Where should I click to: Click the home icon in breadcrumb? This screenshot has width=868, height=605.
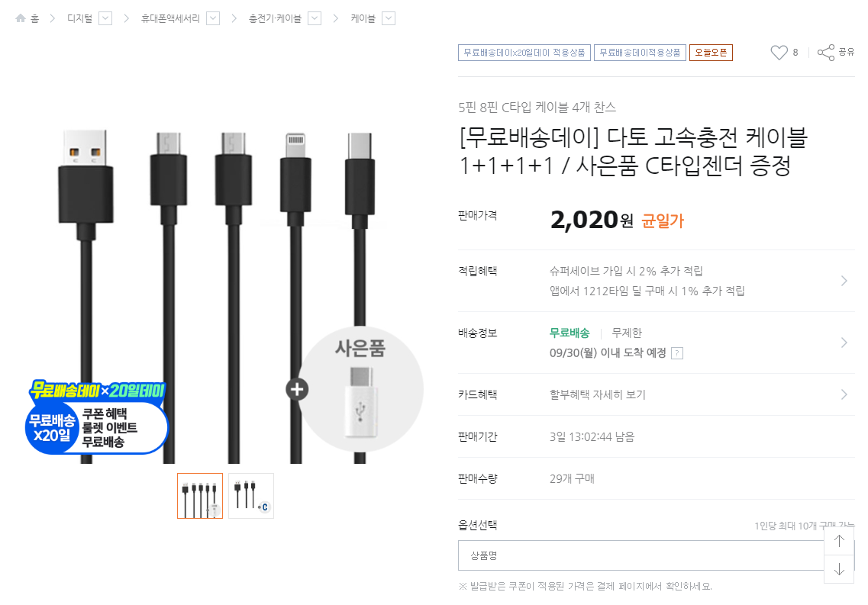coord(21,18)
